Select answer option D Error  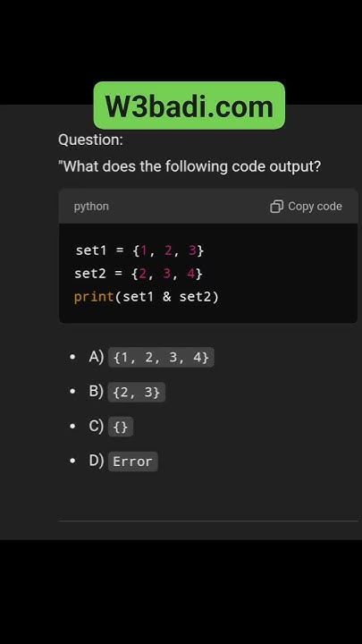coord(123,461)
